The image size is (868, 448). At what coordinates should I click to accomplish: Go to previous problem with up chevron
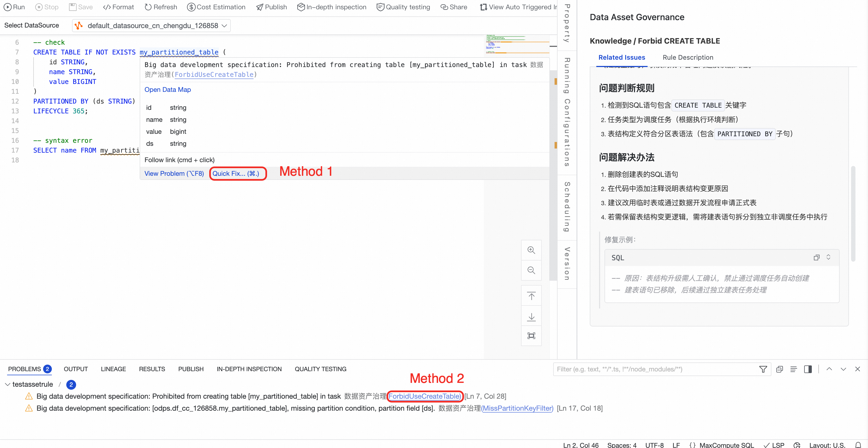829,369
